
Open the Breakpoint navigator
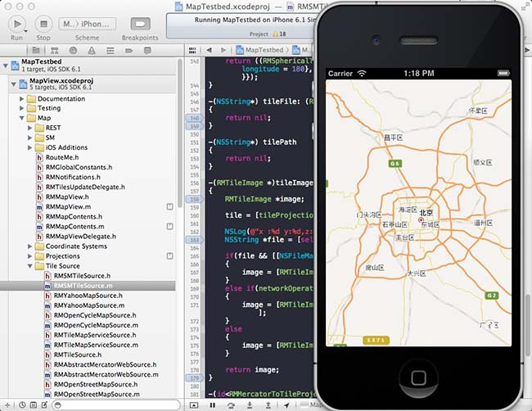click(129, 51)
